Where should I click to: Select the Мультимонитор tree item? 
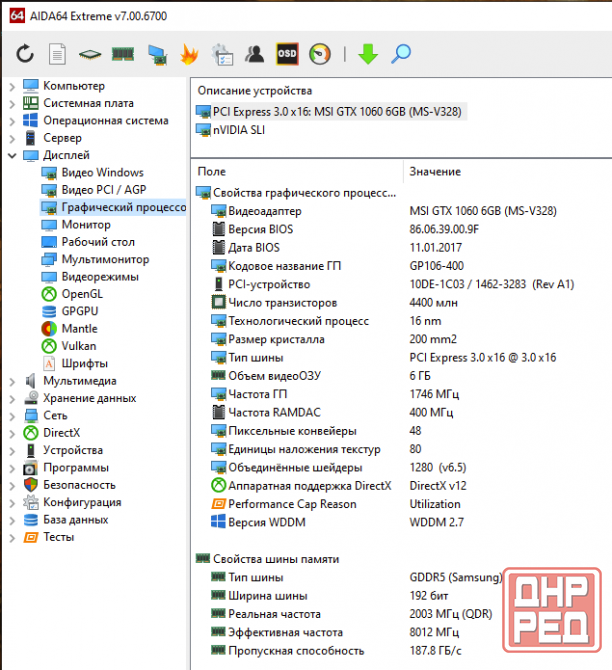pos(95,259)
